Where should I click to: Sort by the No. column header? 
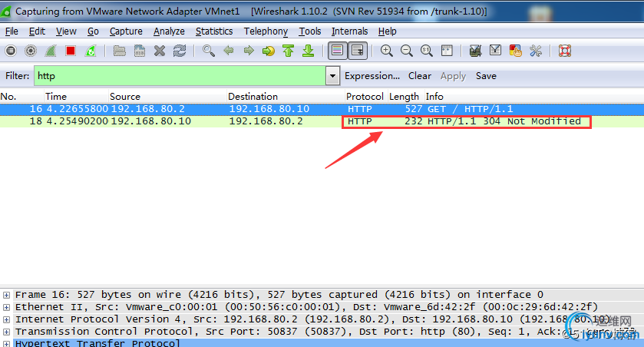coord(21,97)
